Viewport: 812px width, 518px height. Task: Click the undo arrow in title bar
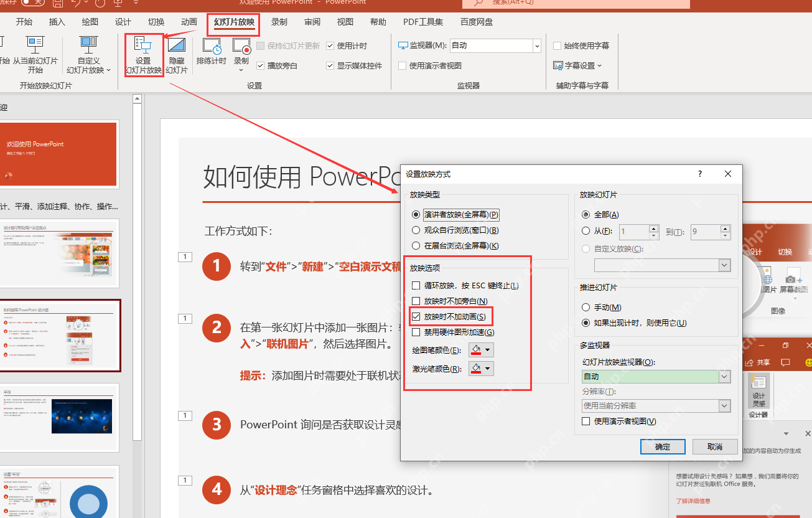(x=76, y=4)
